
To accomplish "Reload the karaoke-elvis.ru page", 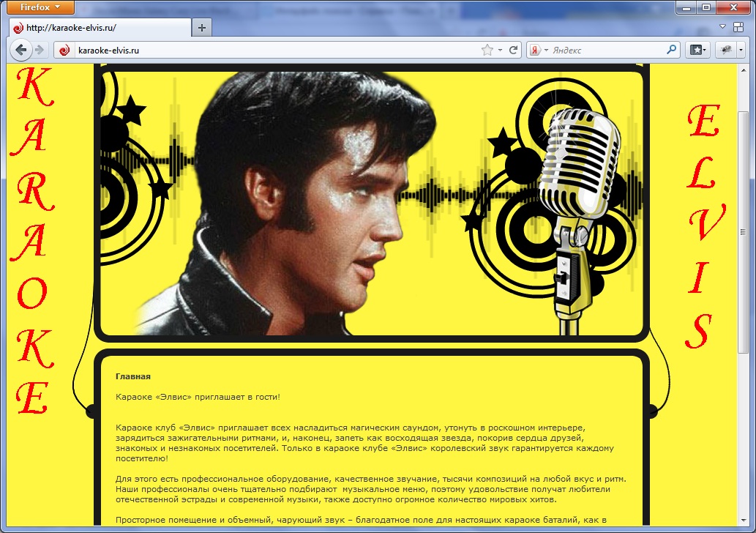I will point(514,50).
